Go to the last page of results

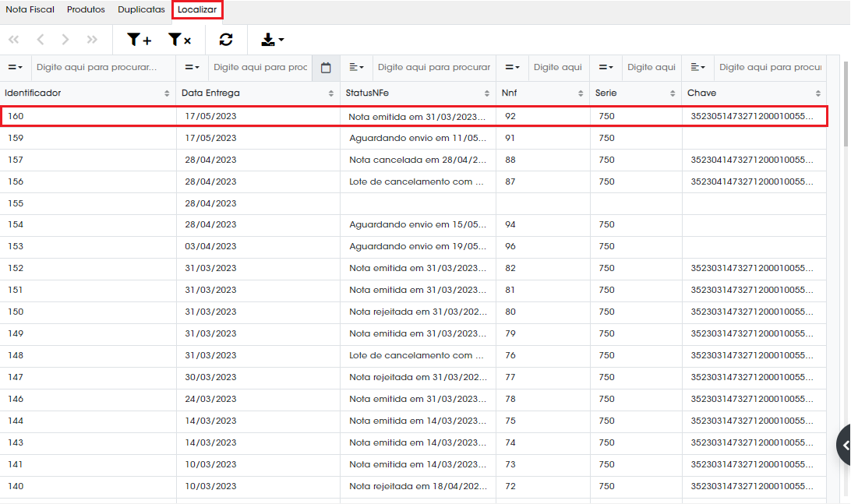tap(92, 40)
